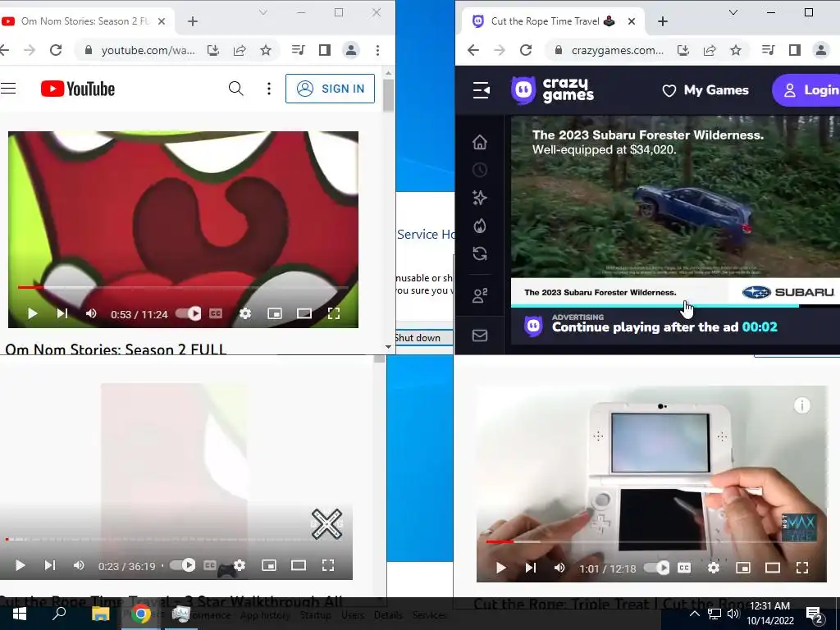The height and width of the screenshot is (630, 840).
Task: Click the Login button on CrazyGames
Action: [x=806, y=90]
